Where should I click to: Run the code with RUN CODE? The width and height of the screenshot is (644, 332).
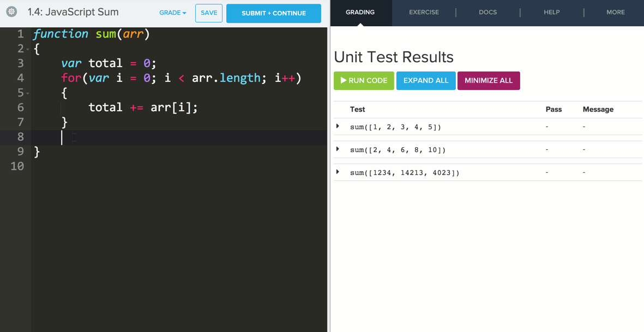tap(364, 81)
